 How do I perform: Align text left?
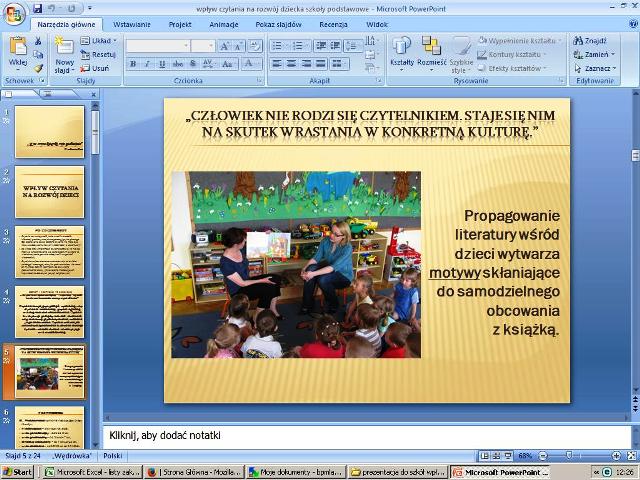coord(277,64)
